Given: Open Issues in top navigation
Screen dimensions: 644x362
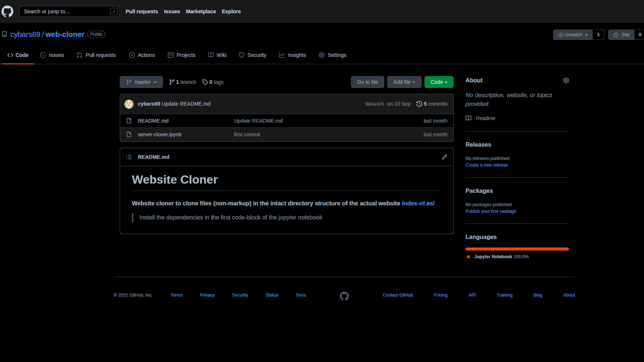Looking at the screenshot, I should click(172, 11).
